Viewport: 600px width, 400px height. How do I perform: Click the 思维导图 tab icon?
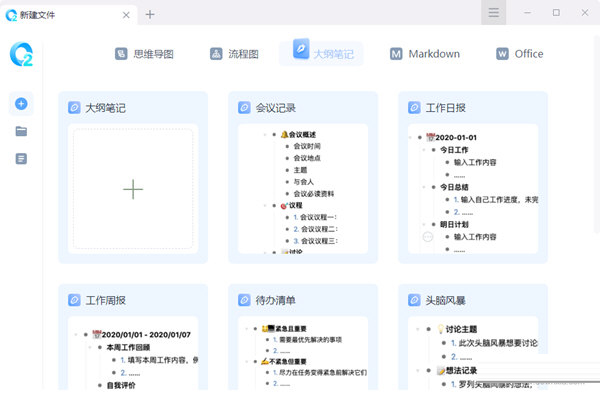tap(121, 54)
